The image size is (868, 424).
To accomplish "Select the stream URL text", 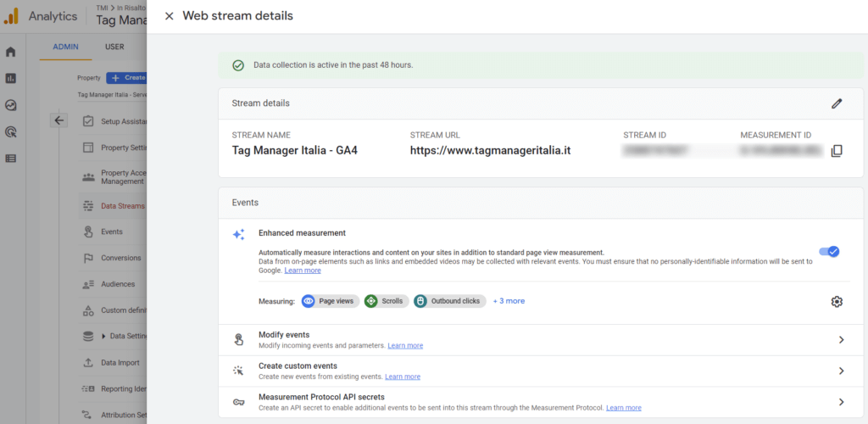I will pos(491,150).
